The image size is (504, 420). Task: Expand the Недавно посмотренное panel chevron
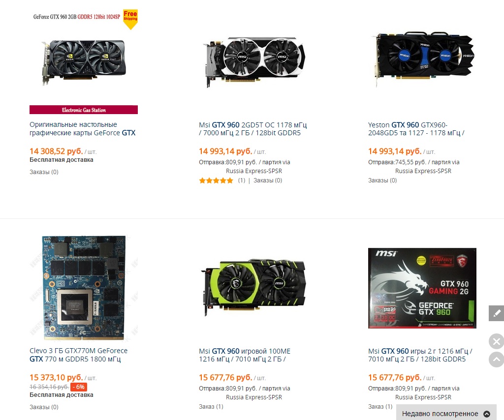pos(487,414)
